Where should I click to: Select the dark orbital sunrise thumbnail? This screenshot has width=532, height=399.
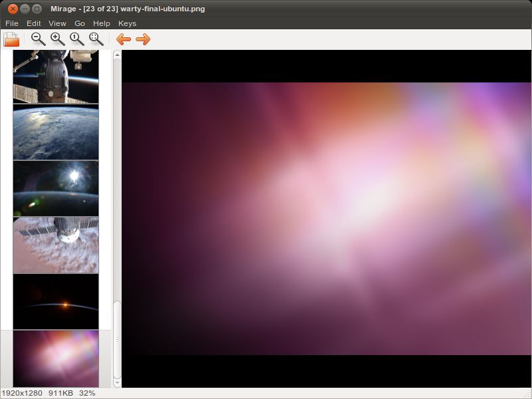pos(56,301)
